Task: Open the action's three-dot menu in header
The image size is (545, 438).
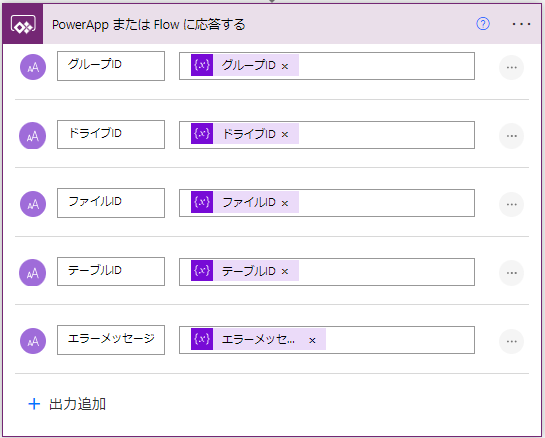Action: point(521,24)
